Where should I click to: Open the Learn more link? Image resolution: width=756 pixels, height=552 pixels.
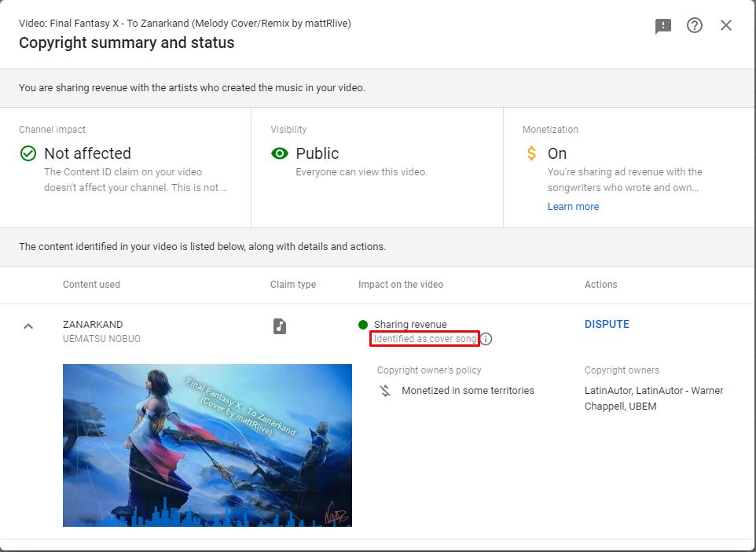[573, 207]
